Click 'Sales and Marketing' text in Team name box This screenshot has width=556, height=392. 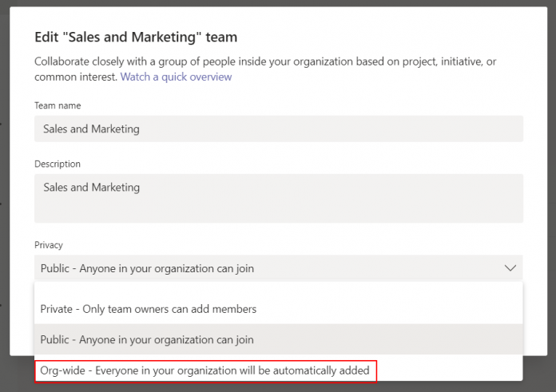click(x=91, y=129)
